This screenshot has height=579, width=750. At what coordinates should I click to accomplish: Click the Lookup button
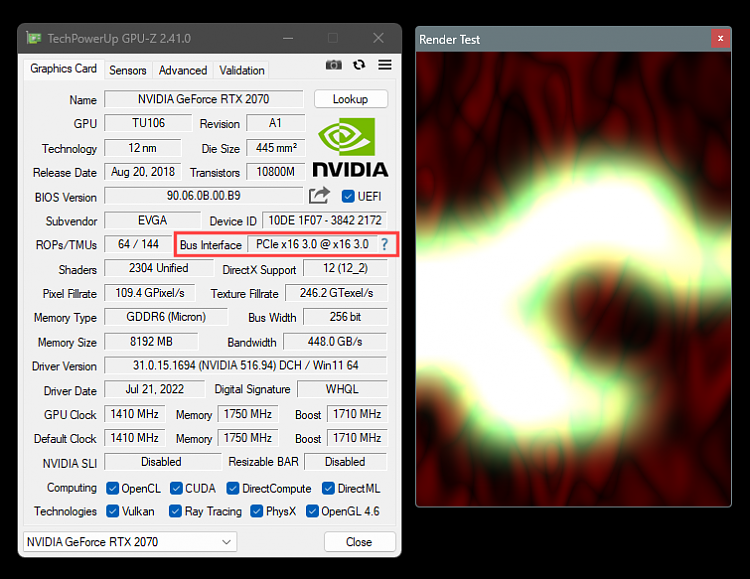[351, 99]
